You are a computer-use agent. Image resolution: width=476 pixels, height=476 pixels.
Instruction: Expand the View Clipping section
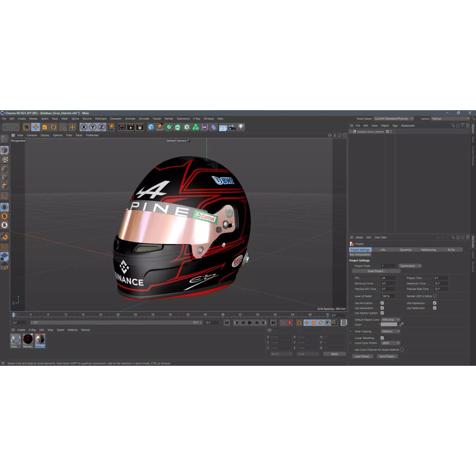pos(351,331)
